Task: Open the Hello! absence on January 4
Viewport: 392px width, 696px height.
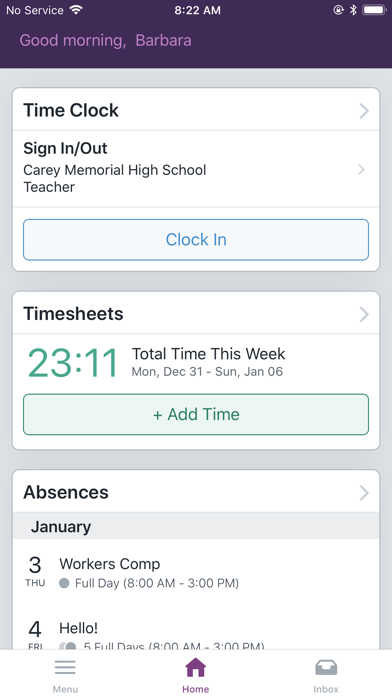Action: (x=196, y=632)
